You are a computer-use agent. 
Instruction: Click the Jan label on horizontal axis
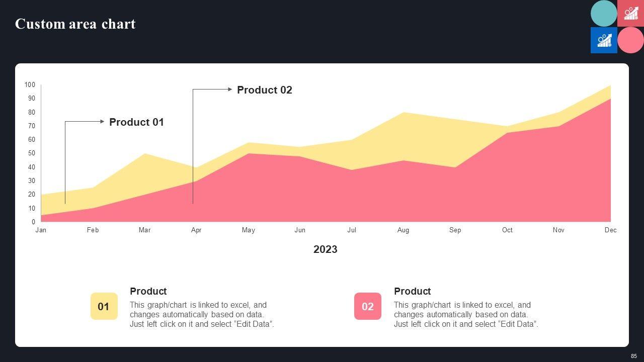(41, 230)
